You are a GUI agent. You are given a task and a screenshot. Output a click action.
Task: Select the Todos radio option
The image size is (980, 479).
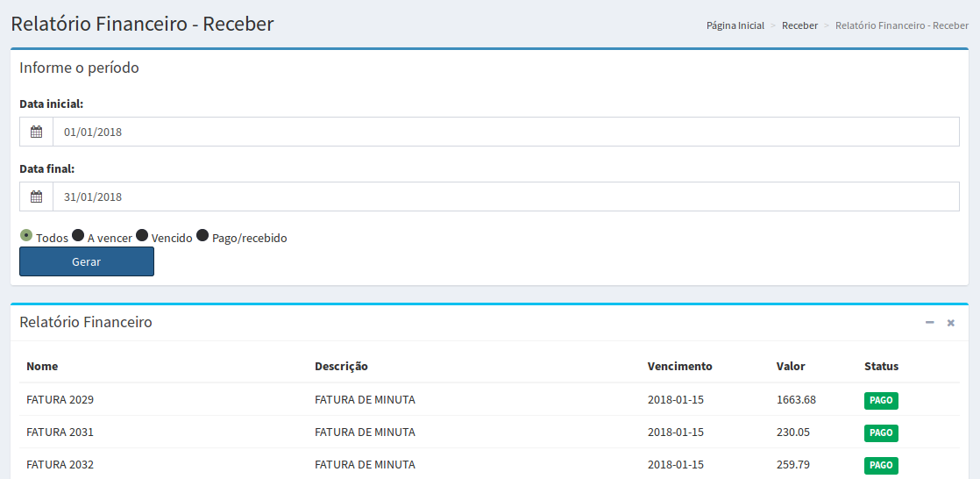[26, 235]
